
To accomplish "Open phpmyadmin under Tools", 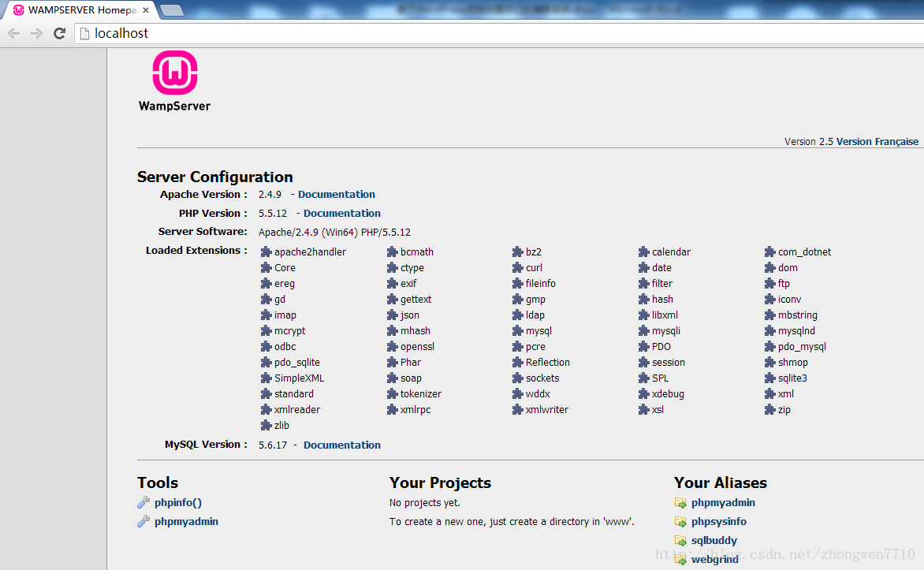I will tap(186, 522).
